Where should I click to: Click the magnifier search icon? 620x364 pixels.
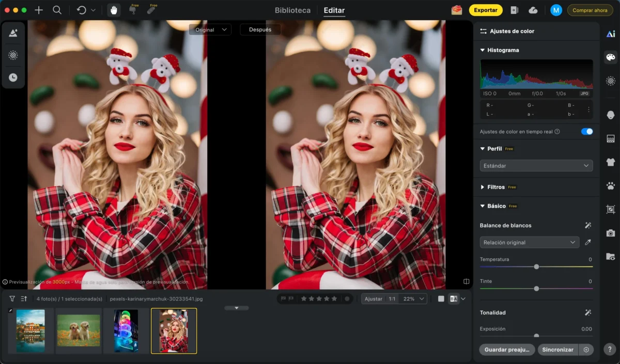(x=57, y=10)
